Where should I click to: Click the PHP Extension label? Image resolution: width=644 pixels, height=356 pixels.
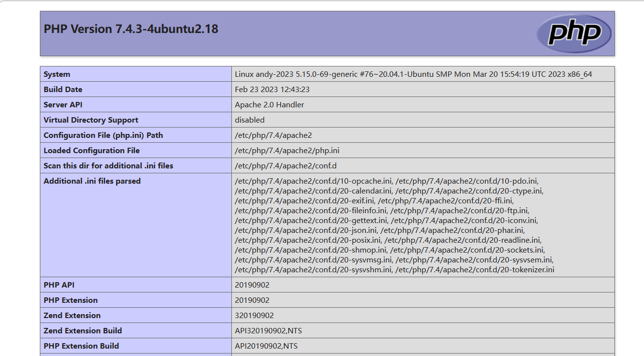70,300
